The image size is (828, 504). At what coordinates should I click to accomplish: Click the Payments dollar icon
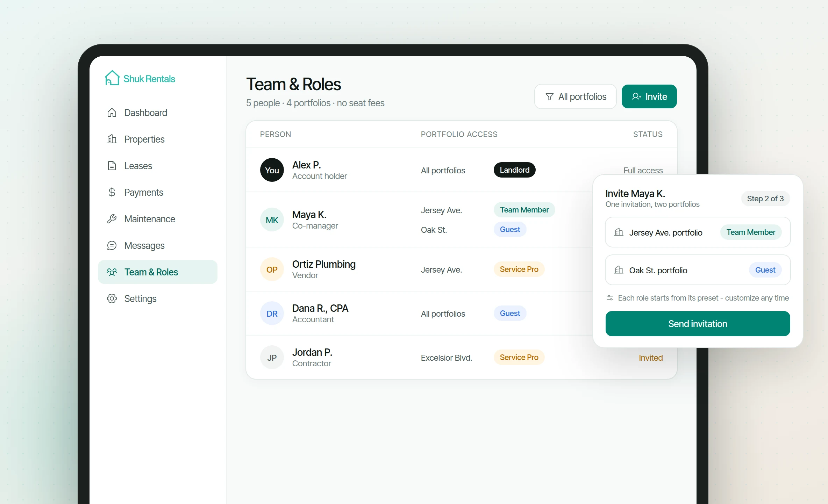tap(112, 192)
